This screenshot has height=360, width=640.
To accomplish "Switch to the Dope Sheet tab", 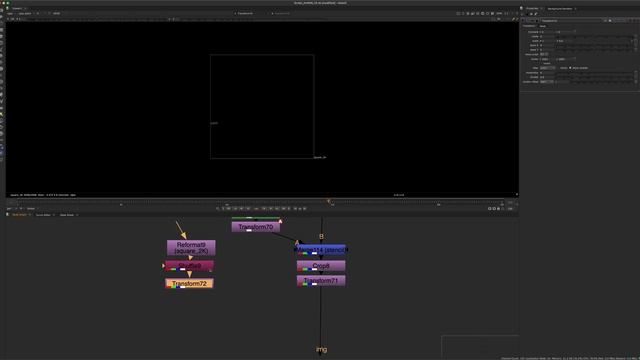I will [67, 215].
